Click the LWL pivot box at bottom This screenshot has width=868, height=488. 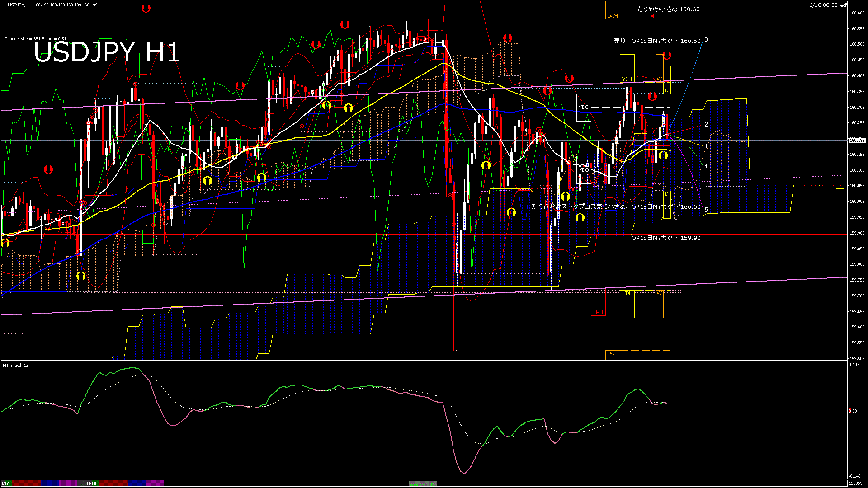[x=613, y=355]
